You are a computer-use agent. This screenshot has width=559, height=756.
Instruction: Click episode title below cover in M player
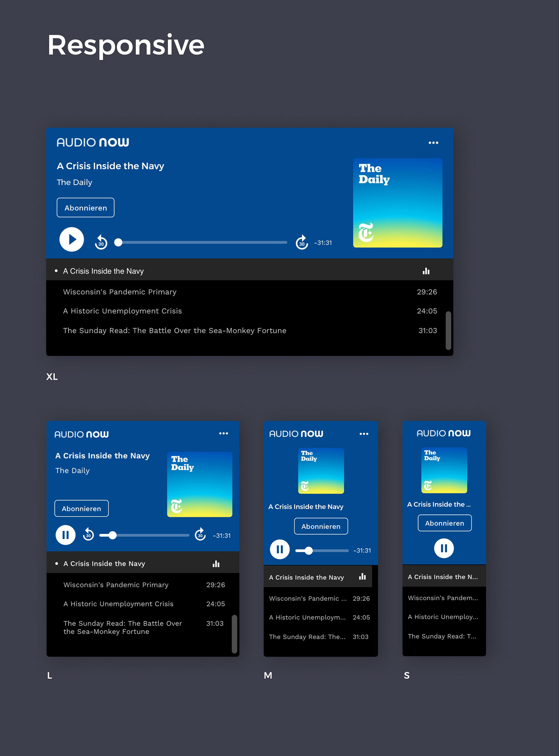(x=306, y=507)
